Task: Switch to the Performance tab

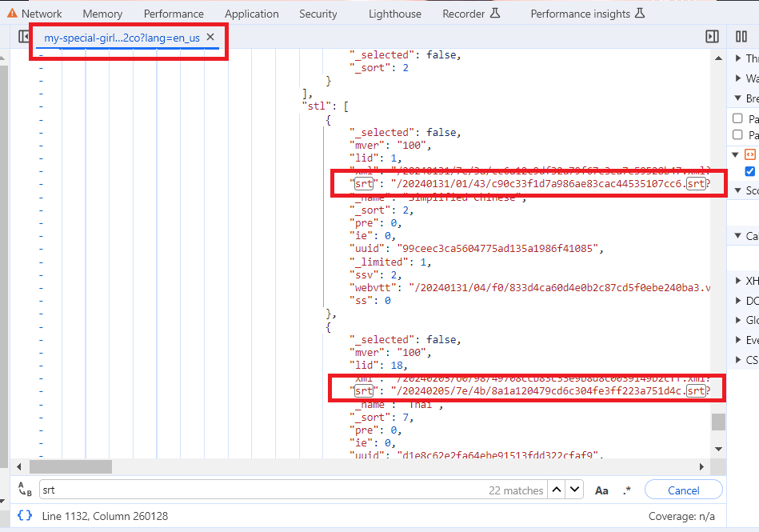Action: click(x=174, y=14)
